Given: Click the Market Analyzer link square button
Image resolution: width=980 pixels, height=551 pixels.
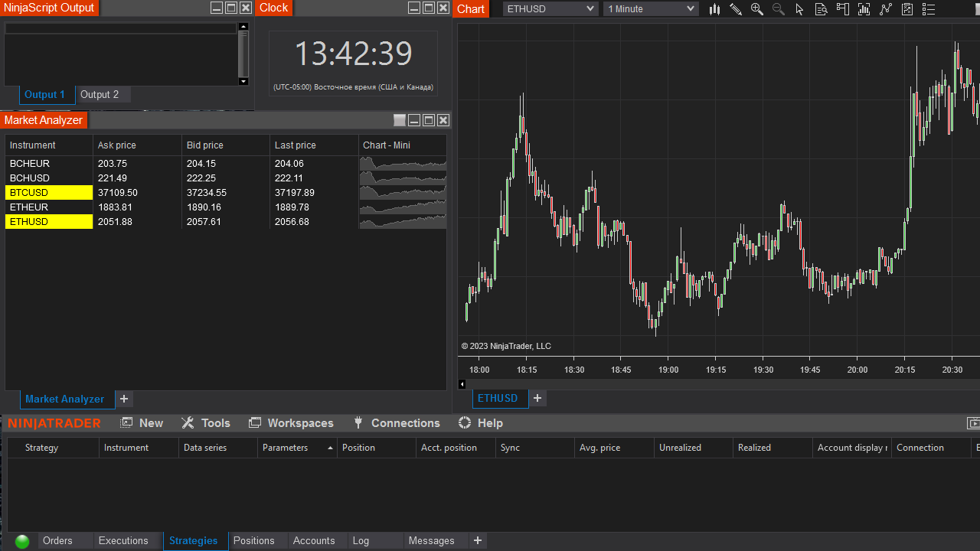Looking at the screenshot, I should (x=400, y=120).
